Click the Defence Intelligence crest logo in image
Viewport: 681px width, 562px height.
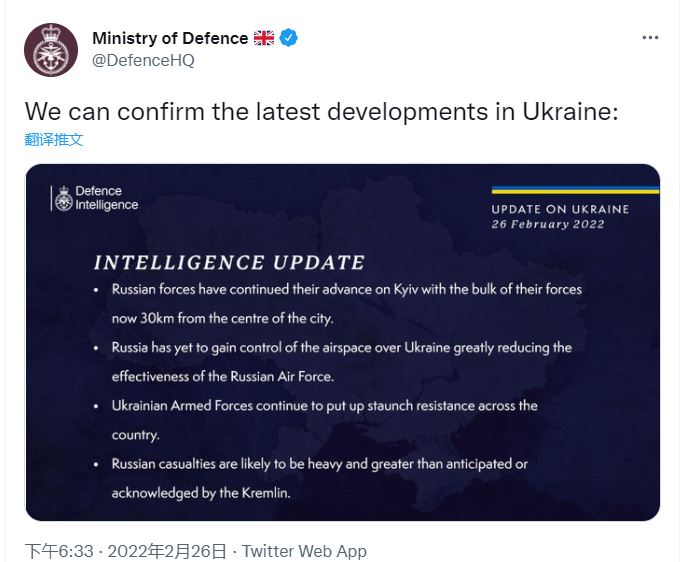64,198
